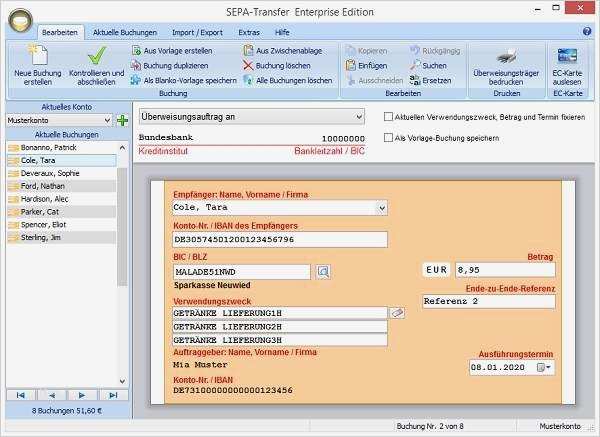Select booking Hardison, Alec
Image resolution: width=600 pixels, height=437 pixels.
pos(62,199)
